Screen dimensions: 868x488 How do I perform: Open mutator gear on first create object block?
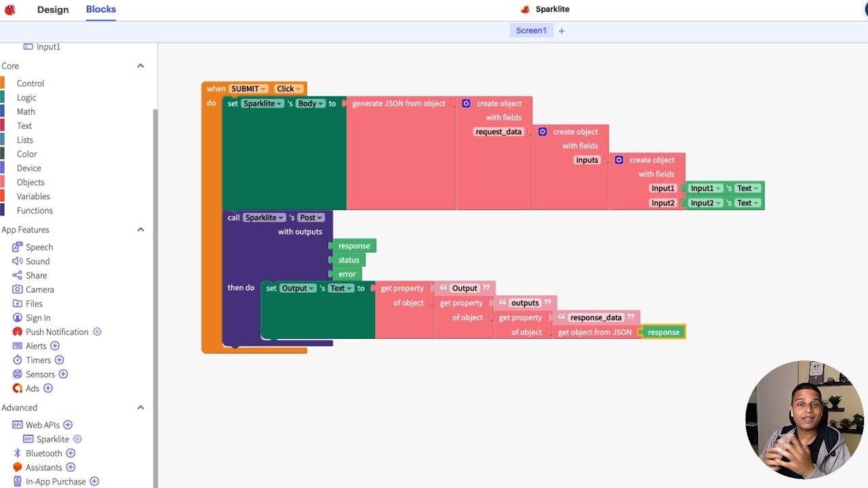466,104
